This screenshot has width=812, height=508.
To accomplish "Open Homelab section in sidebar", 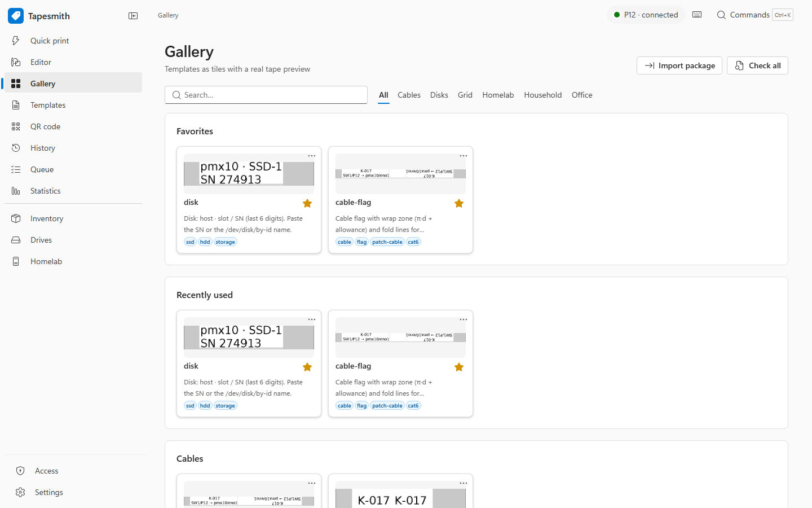I will [73, 261].
